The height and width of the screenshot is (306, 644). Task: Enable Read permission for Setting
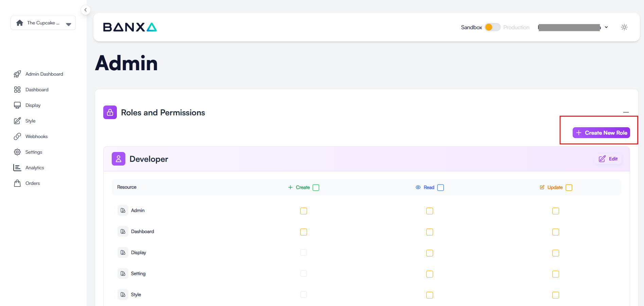coord(430,274)
